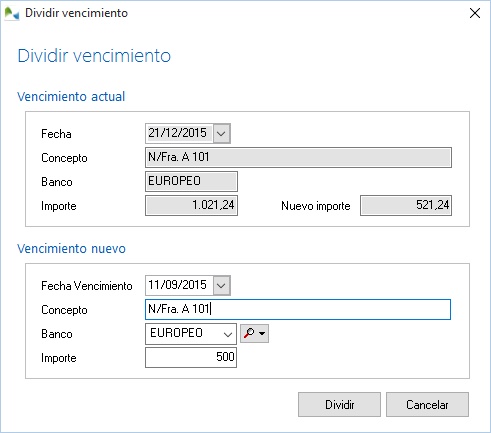Click the Nuevo importe field showing 521,24
The image size is (491, 433).
406,205
